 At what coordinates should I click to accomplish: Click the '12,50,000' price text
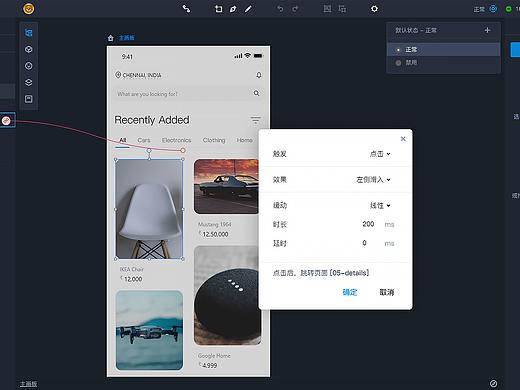(x=215, y=234)
